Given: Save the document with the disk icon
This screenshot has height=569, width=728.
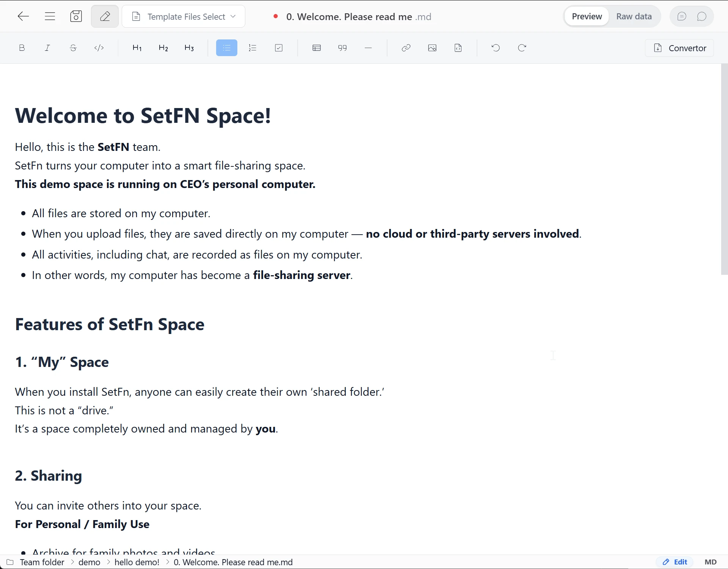Looking at the screenshot, I should pos(76,16).
